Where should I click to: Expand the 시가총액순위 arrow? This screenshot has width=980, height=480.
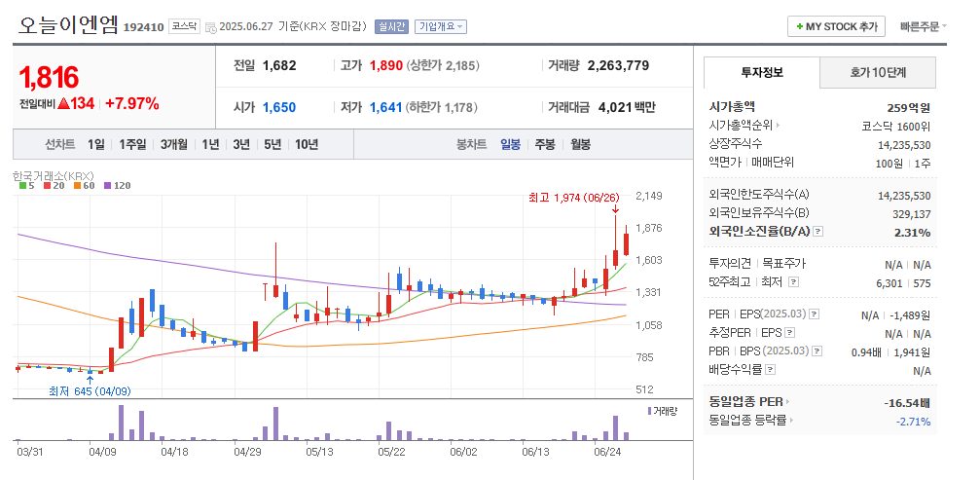779,125
